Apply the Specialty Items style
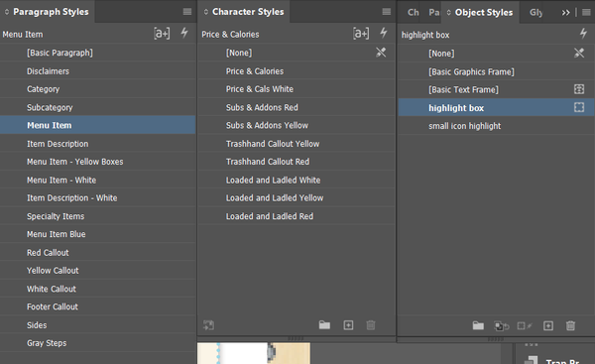 coord(98,216)
